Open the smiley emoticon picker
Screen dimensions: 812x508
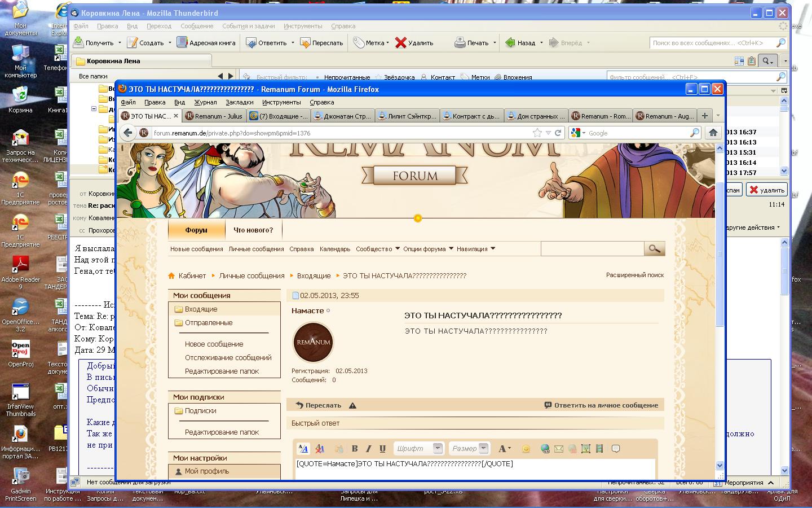point(526,449)
